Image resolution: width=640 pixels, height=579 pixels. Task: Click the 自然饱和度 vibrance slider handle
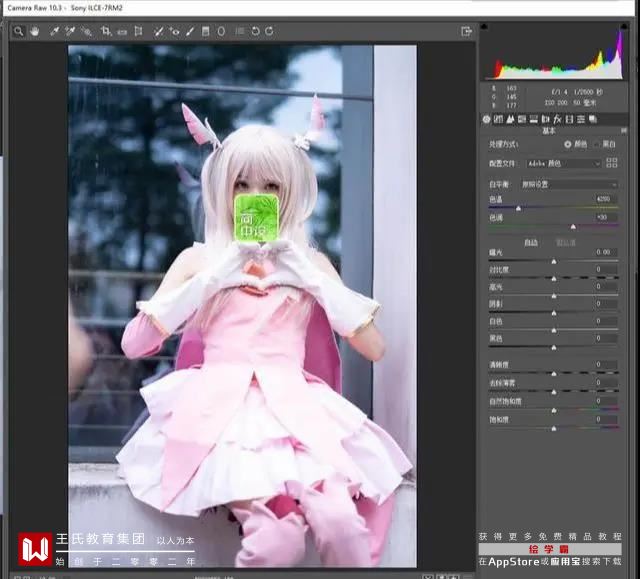coord(554,410)
